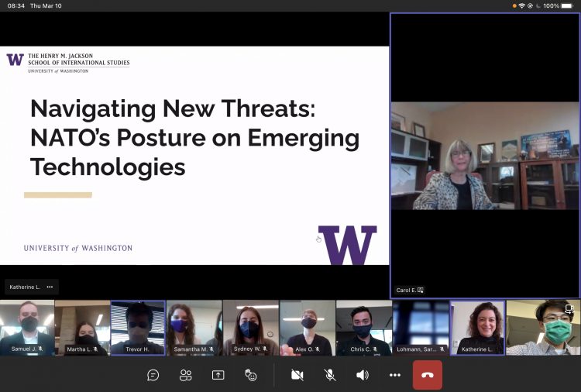Hang up the call with the red button

[x=427, y=375]
